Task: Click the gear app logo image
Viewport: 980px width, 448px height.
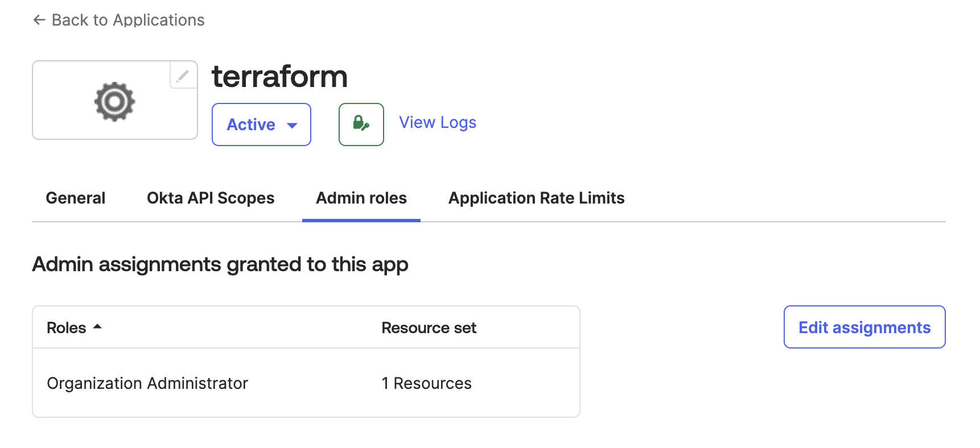Action: (x=115, y=101)
